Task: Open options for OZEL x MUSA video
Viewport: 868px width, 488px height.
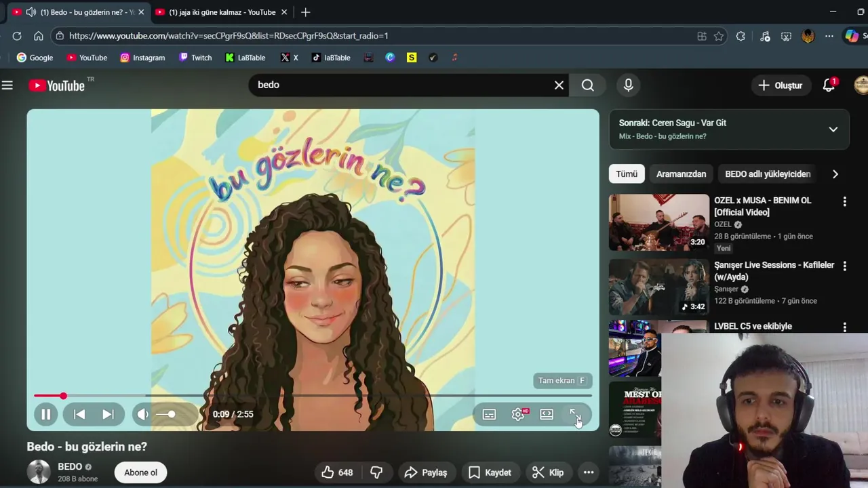Action: (845, 201)
